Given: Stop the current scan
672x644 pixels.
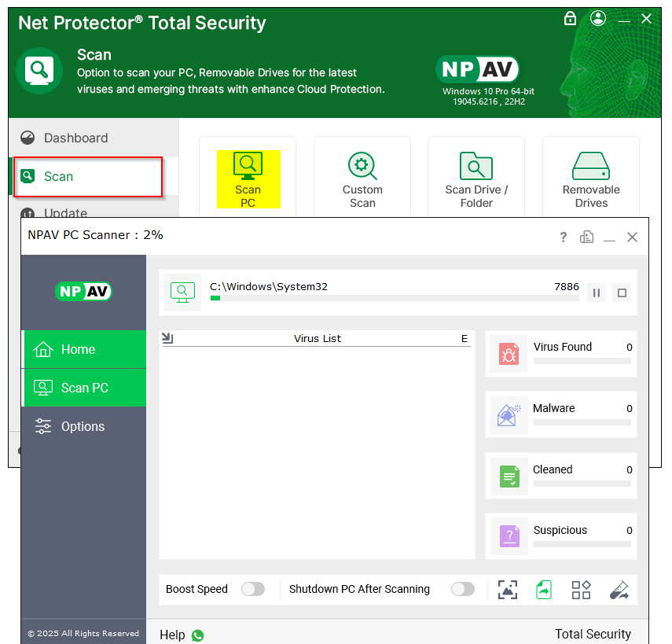Looking at the screenshot, I should (x=622, y=293).
